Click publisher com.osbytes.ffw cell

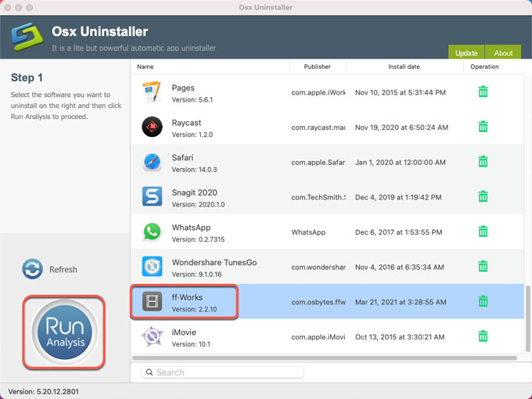click(x=318, y=302)
